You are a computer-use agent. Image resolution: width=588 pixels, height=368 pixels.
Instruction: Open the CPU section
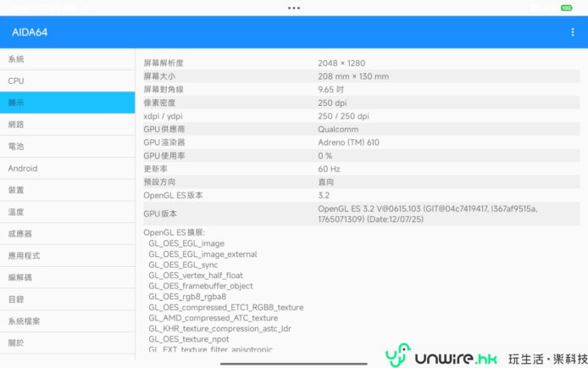pyautogui.click(x=68, y=81)
